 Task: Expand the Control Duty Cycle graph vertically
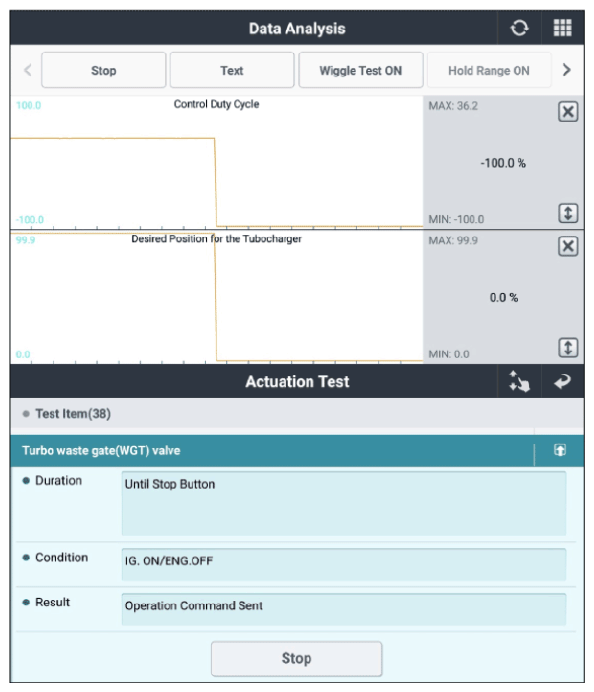coord(568,213)
